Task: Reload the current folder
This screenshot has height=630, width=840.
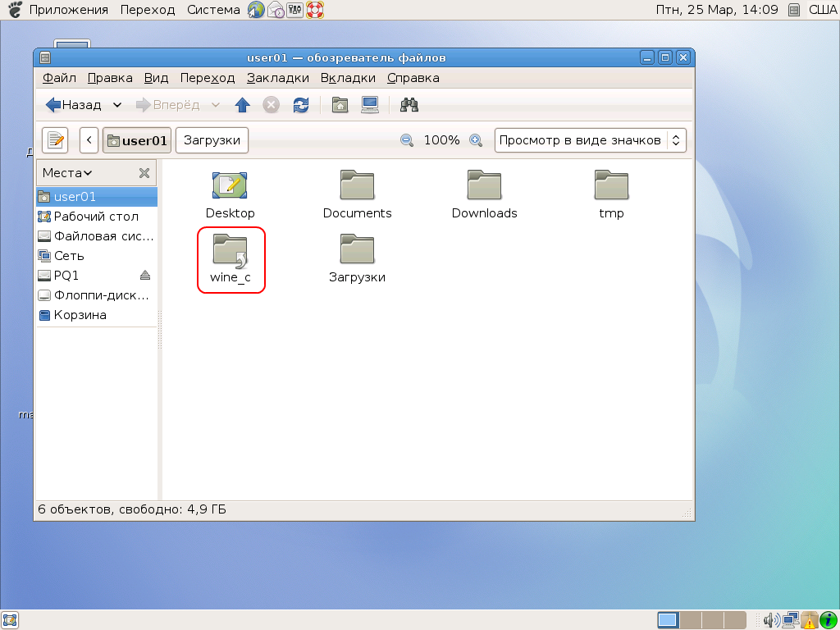Action: tap(301, 105)
